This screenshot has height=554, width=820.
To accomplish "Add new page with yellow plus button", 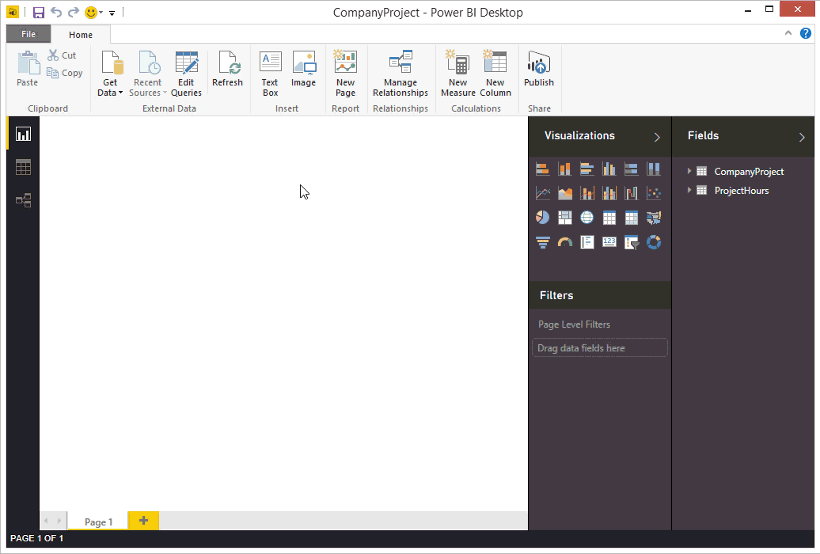I will click(x=143, y=521).
